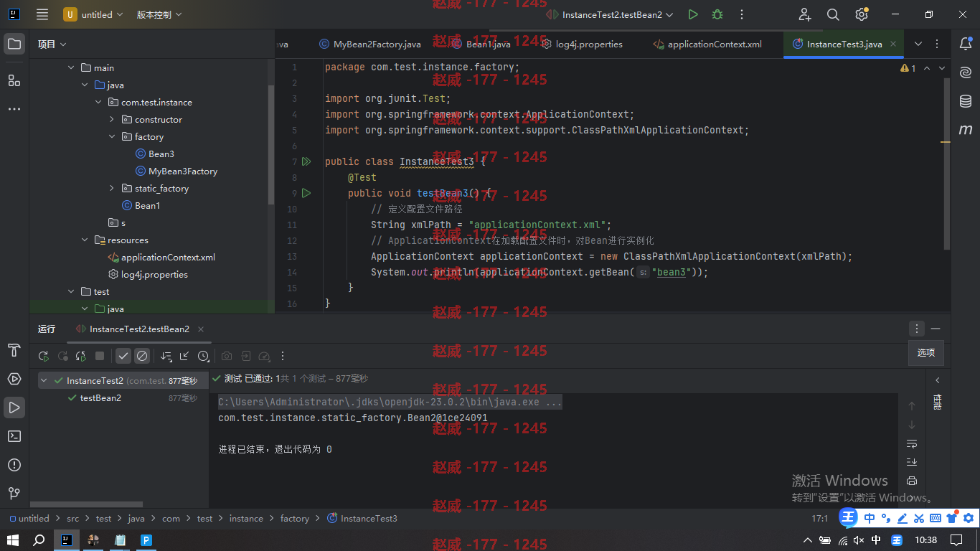Open IDE settings gear icon

[x=862, y=14]
